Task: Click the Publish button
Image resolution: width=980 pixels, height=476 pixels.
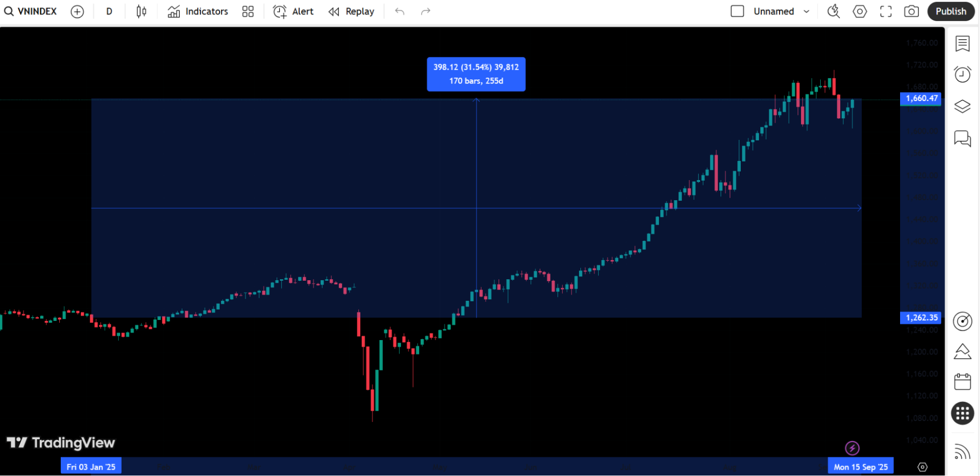Action: [951, 11]
